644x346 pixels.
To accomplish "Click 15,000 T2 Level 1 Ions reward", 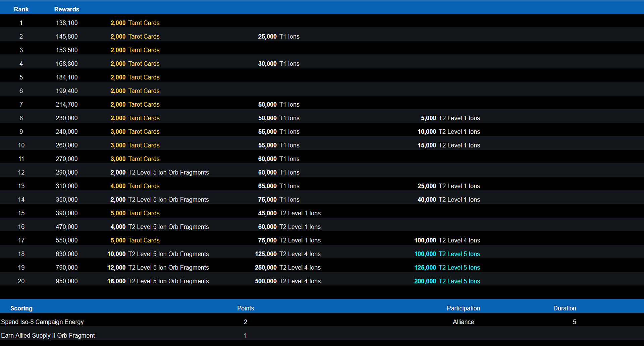I will pos(449,145).
